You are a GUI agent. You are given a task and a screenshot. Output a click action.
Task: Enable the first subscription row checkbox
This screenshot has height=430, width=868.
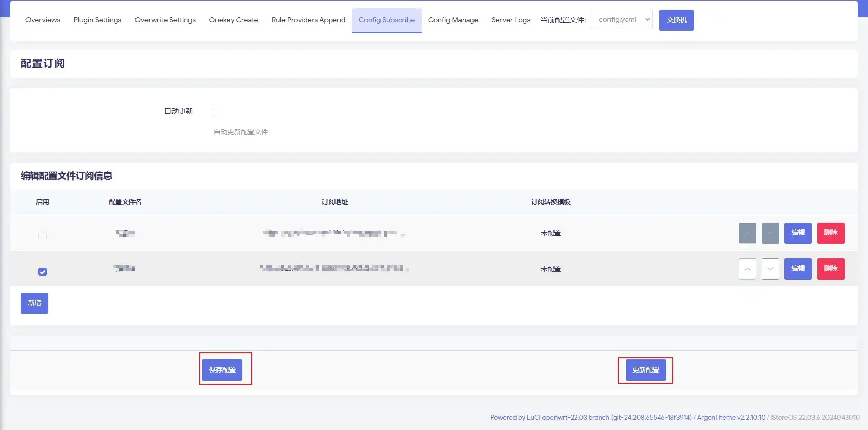point(43,236)
